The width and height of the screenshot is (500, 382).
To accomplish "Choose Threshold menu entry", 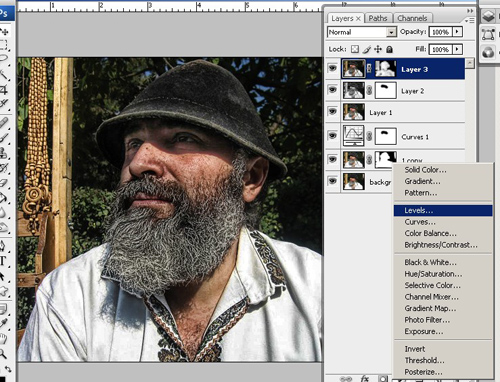I will pos(443,360).
